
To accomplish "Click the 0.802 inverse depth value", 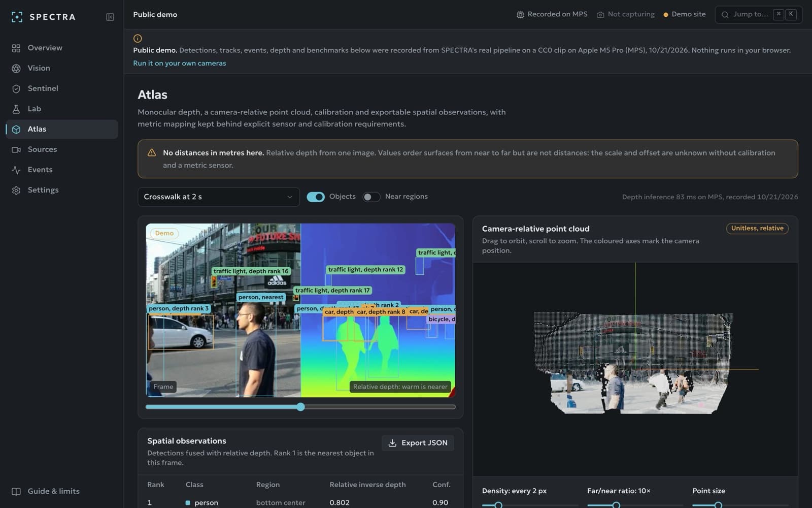I will click(x=340, y=502).
